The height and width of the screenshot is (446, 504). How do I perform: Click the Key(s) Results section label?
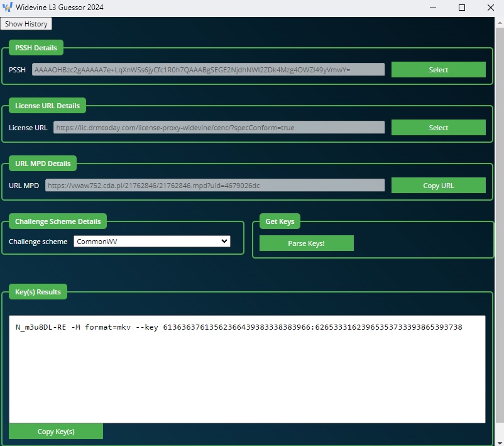38,292
